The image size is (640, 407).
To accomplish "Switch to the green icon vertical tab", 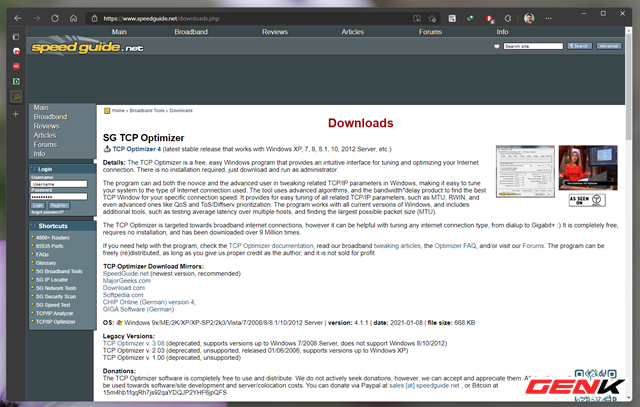I will coord(16,81).
